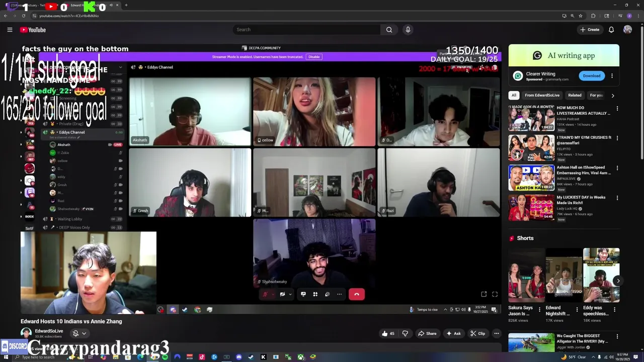Show the next Shorts with the arrow
644x362 pixels.
click(x=618, y=281)
